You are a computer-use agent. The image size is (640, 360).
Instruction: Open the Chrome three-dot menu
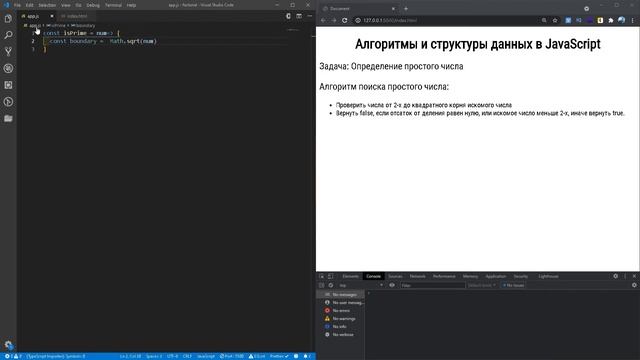tap(633, 20)
